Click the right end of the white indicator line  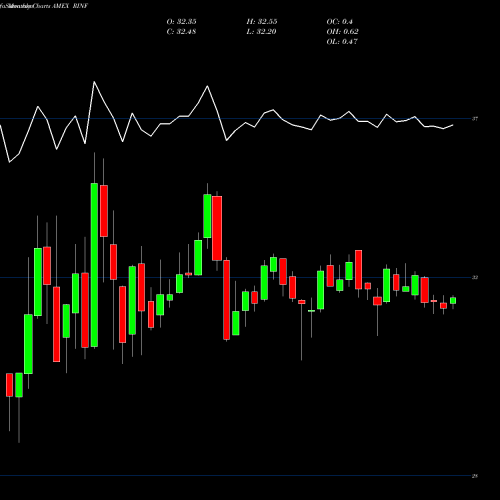pos(453,125)
